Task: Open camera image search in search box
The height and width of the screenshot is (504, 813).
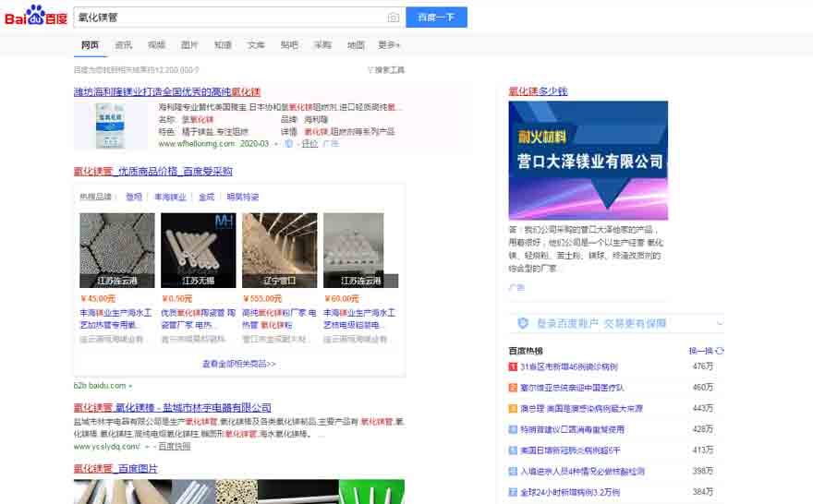Action: [x=394, y=18]
